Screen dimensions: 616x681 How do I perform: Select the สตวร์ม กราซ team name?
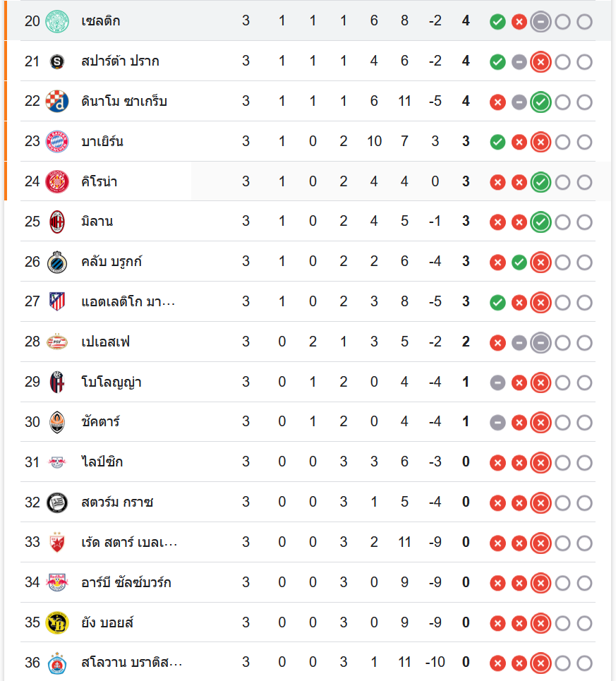pos(117,502)
